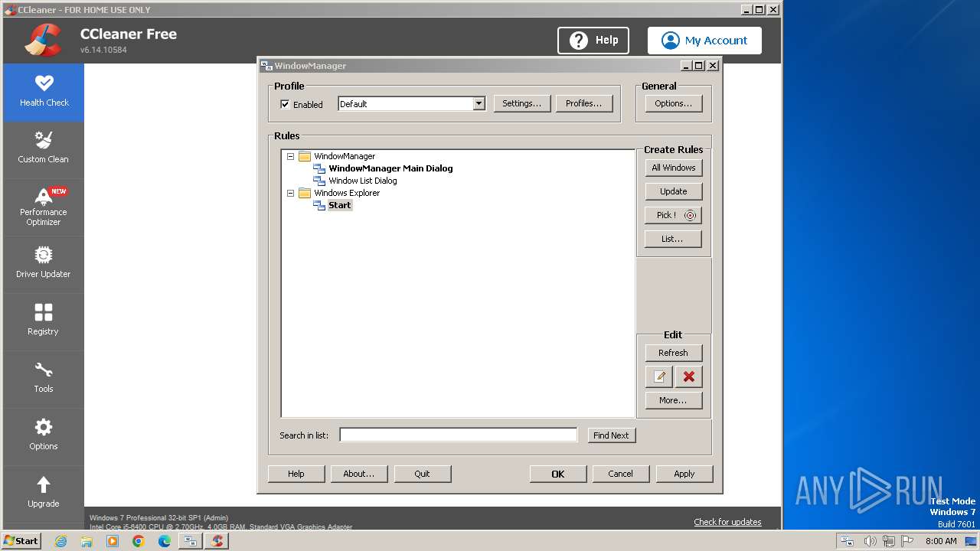Click the Start rule icon
The width and height of the screenshot is (980, 551).
click(x=319, y=205)
